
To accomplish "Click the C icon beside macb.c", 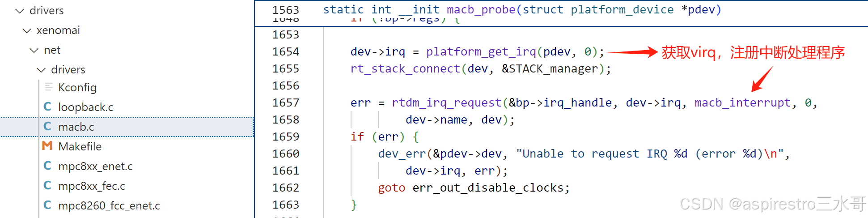I will point(47,126).
